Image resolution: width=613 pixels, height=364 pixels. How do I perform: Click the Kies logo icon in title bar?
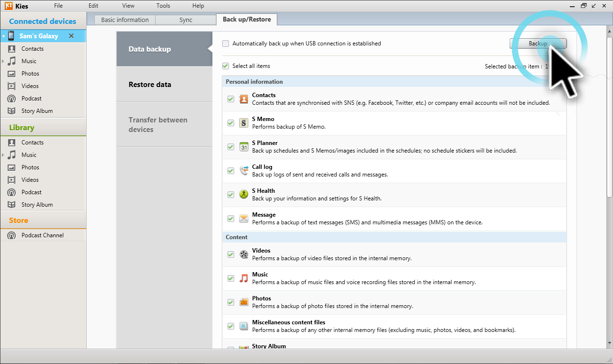(x=8, y=6)
